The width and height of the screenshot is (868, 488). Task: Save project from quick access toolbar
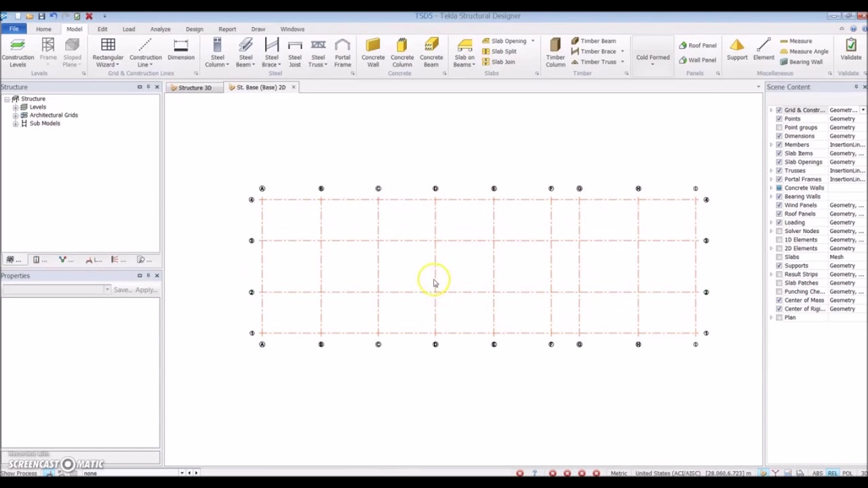click(41, 16)
